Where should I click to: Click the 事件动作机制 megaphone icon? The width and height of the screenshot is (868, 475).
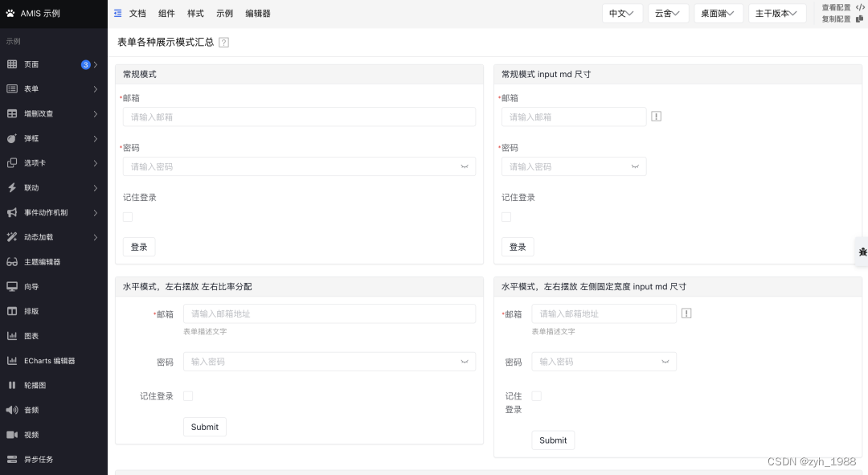click(11, 213)
